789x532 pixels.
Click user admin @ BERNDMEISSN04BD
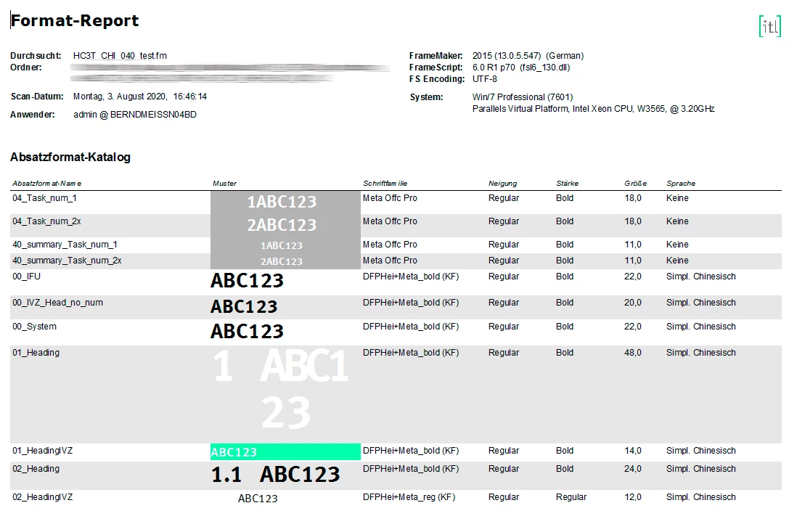click(x=135, y=115)
